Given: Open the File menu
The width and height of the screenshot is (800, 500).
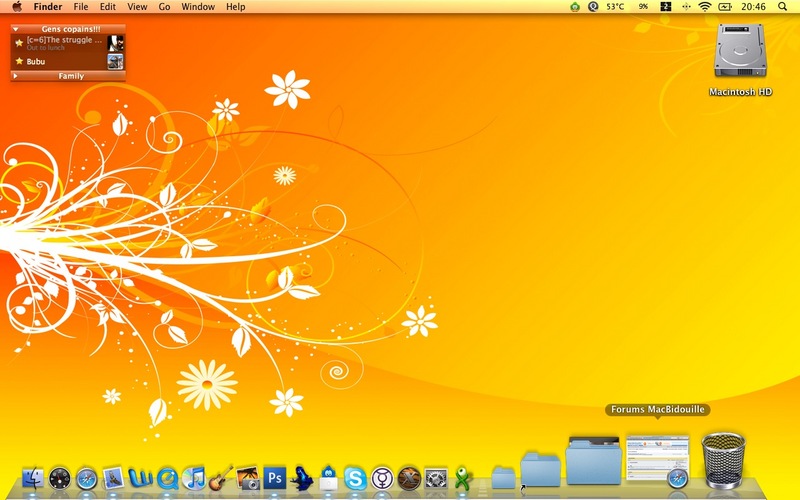Looking at the screenshot, I should tap(80, 7).
